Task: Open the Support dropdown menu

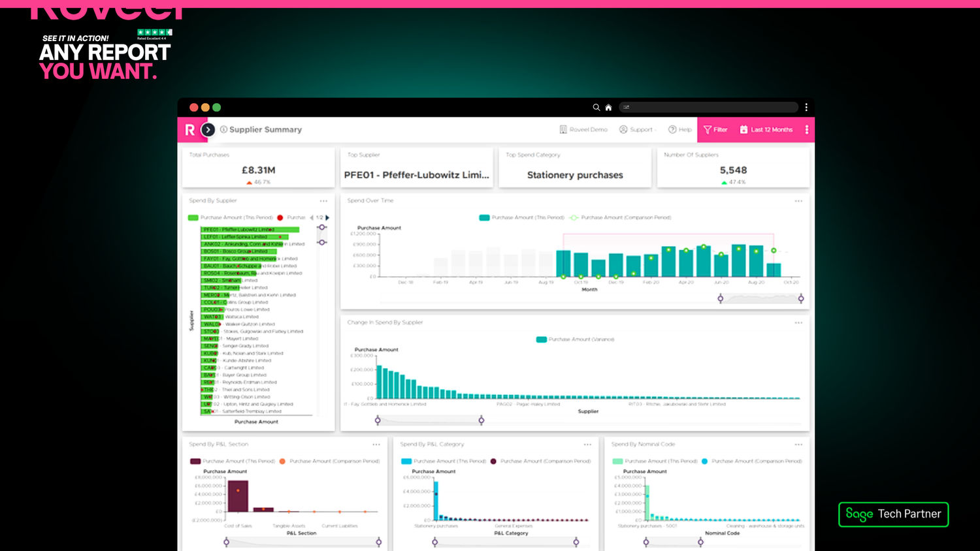Action: click(638, 130)
